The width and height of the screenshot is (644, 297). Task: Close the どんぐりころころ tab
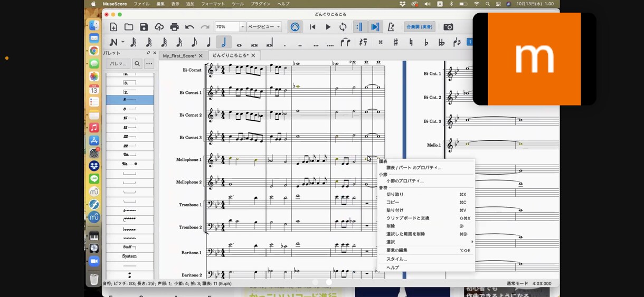coord(253,55)
